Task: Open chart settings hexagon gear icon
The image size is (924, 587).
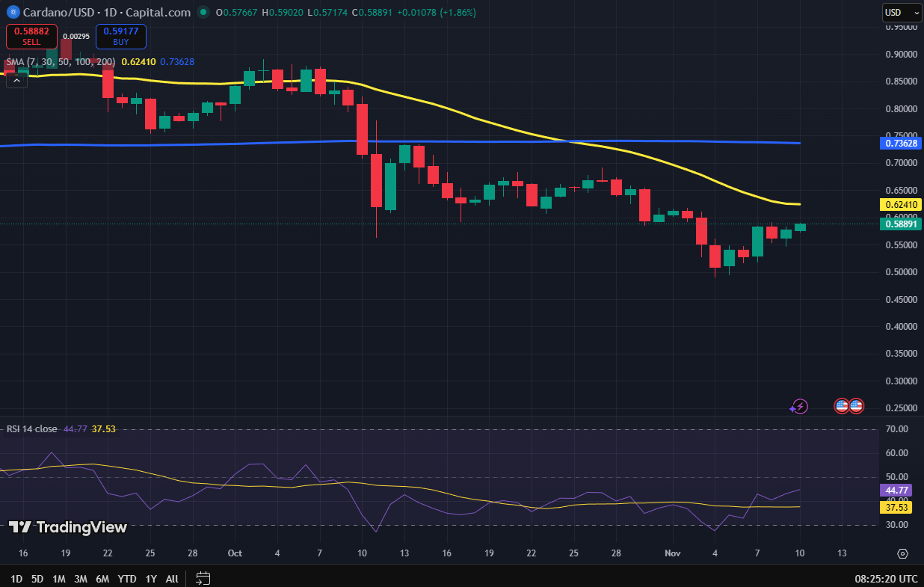Action: click(x=902, y=553)
